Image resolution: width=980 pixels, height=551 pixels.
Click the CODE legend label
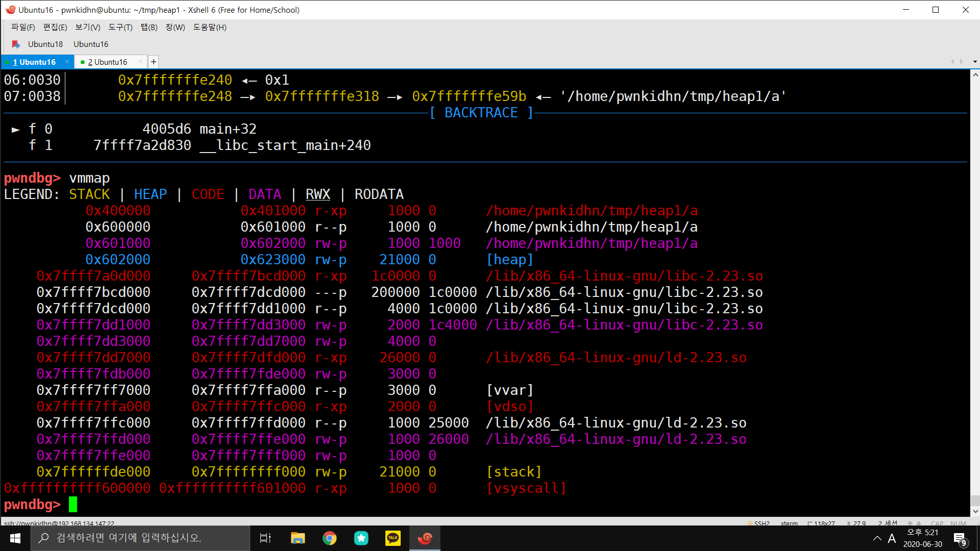point(208,194)
